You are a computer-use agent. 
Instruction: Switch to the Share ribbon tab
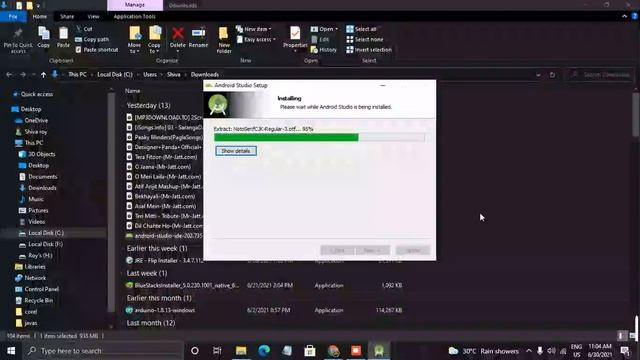coord(67,16)
